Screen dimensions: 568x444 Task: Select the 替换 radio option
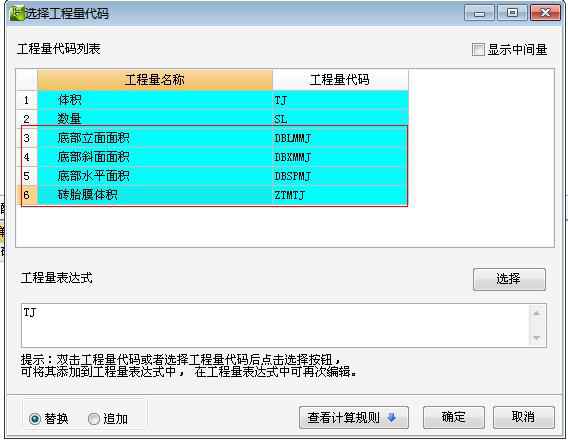[x=35, y=419]
